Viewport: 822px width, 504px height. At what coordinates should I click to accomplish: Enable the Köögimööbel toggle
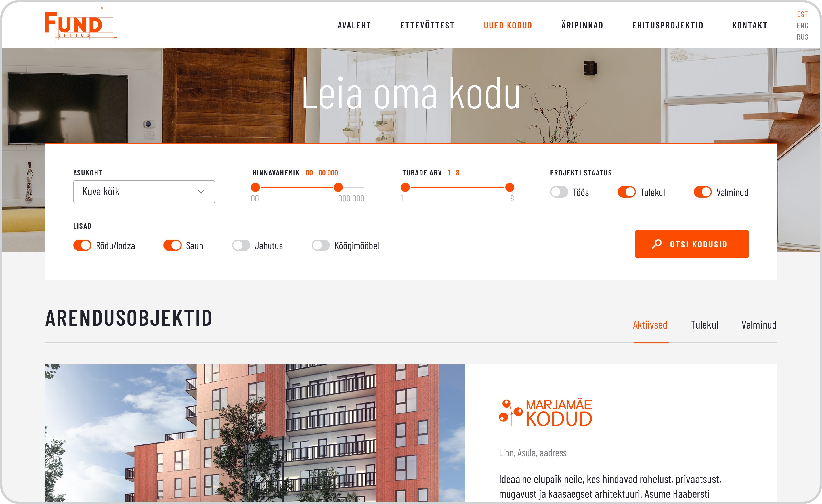tap(320, 245)
